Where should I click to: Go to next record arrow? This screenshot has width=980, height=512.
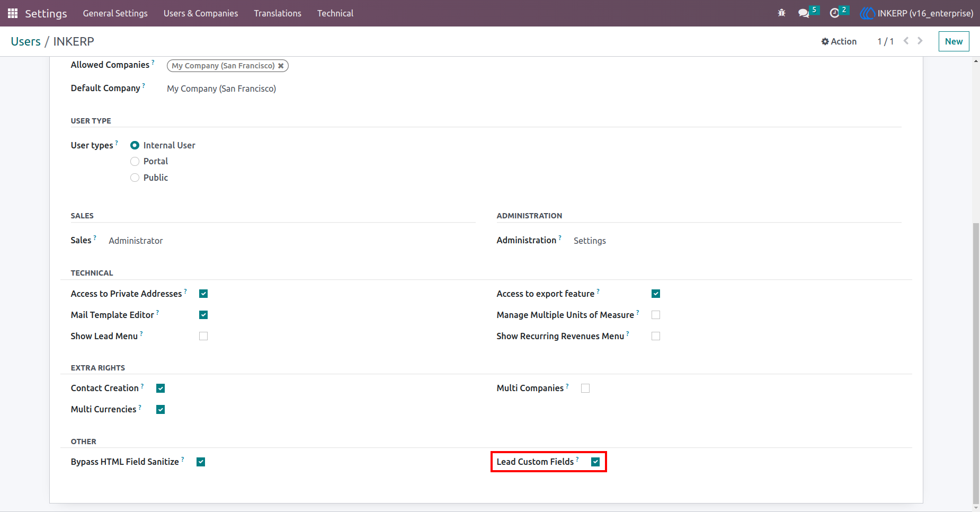pyautogui.click(x=920, y=41)
